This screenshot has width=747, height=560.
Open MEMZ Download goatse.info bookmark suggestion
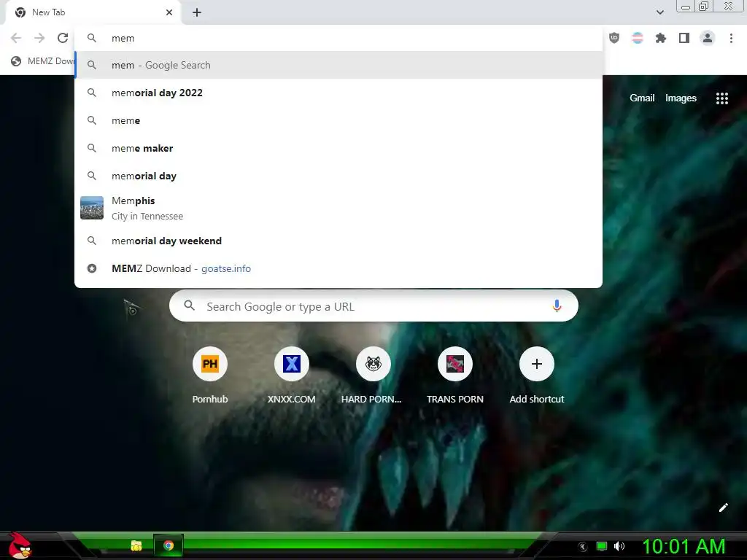(x=338, y=268)
